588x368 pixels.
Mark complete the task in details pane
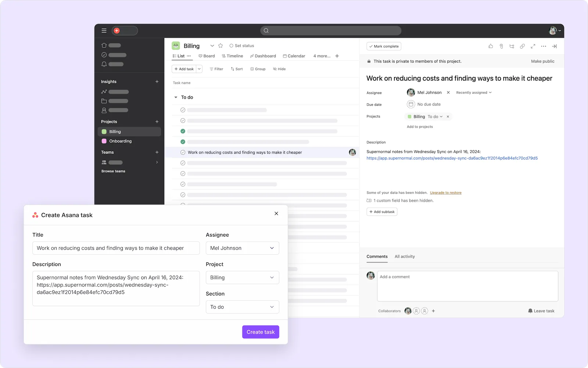pos(384,46)
